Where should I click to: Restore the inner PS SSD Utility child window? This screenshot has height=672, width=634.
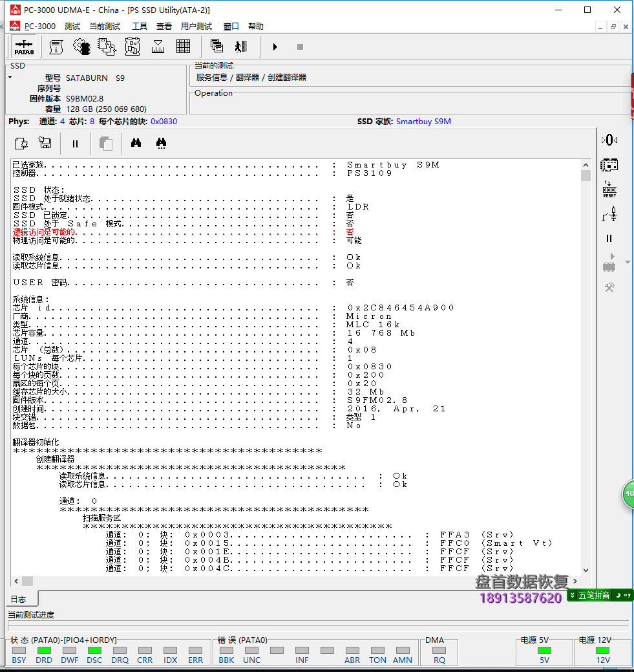pos(613,27)
